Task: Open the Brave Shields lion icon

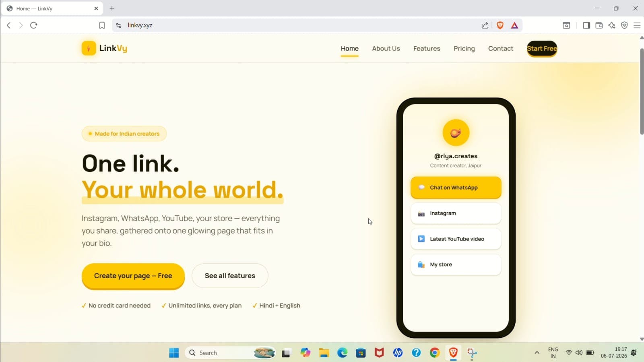Action: click(500, 25)
